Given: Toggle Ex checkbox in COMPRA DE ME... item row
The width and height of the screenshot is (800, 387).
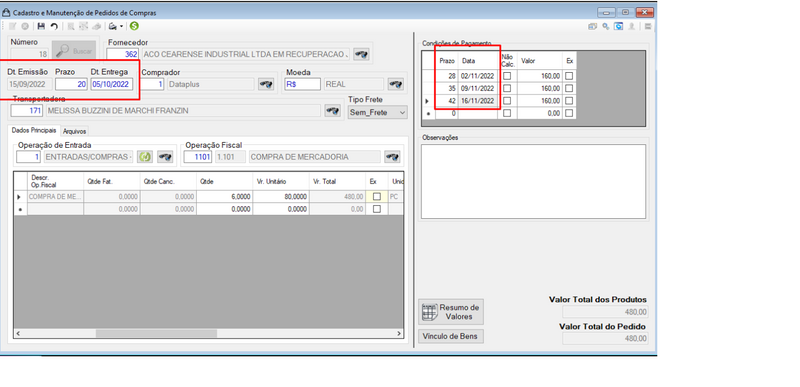Looking at the screenshot, I should click(377, 196).
